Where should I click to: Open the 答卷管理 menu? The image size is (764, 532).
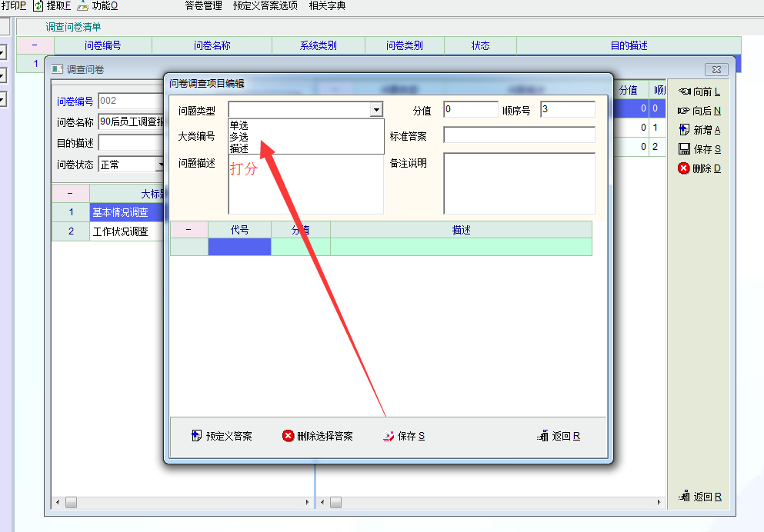(203, 6)
